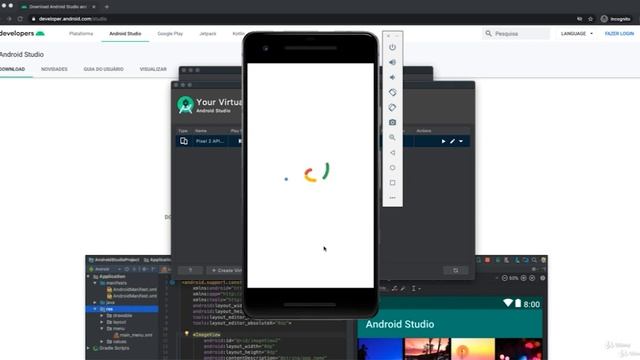Switch to the VISUALIZAR tab
The image size is (640, 360).
[x=153, y=69]
